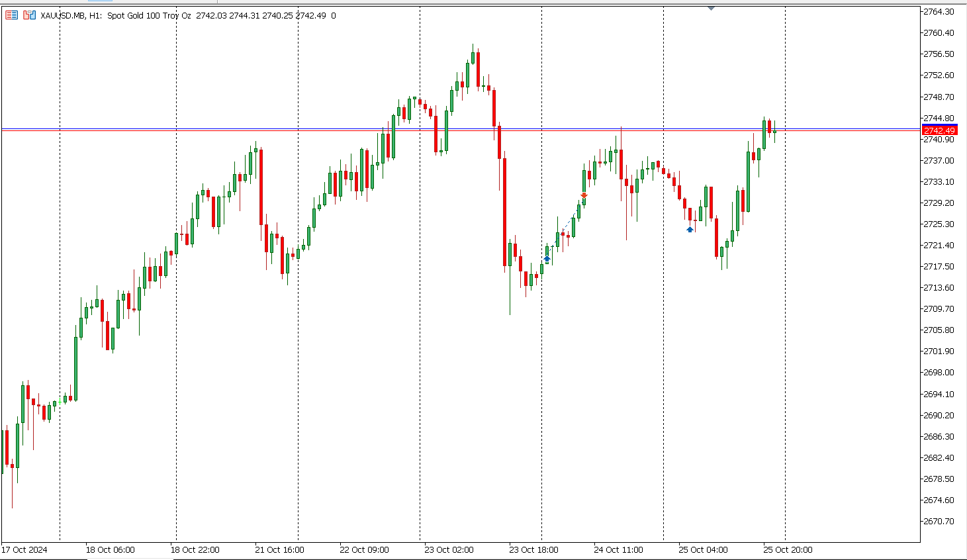Click the Spot Gold 100 Troy Oz description
967x560 pixels.
(149, 15)
